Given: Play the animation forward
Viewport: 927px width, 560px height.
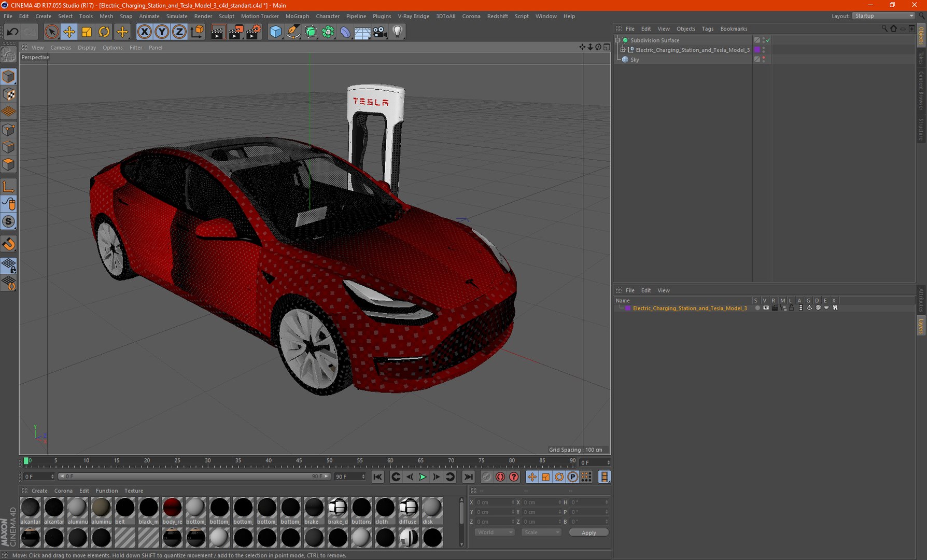Looking at the screenshot, I should point(423,477).
